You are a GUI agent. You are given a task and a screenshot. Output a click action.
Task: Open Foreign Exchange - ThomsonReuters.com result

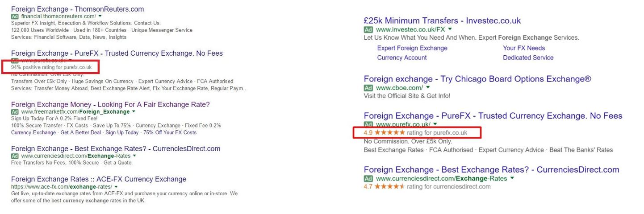(x=77, y=9)
